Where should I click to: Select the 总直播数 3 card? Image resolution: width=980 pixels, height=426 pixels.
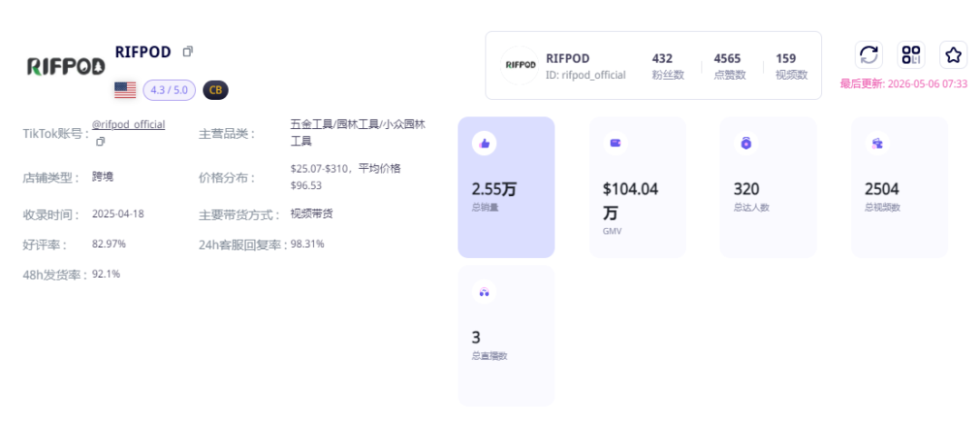click(x=506, y=336)
